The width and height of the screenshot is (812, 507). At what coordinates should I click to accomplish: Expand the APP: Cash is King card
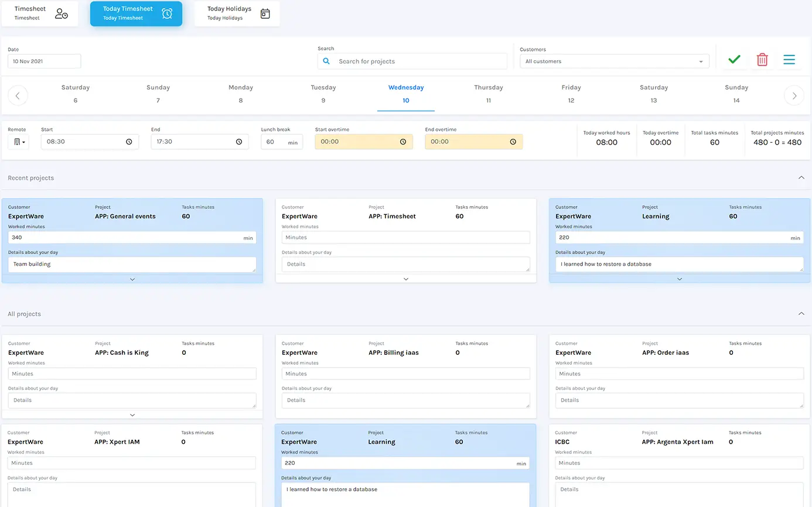132,415
